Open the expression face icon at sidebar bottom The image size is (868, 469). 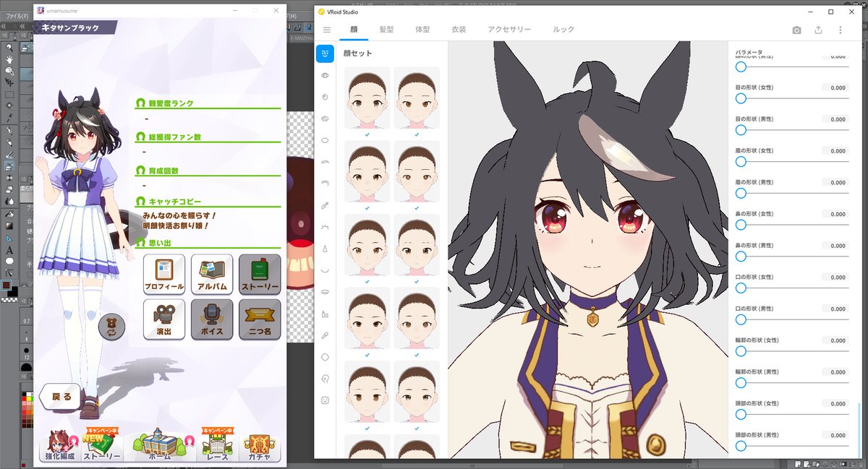[x=325, y=400]
